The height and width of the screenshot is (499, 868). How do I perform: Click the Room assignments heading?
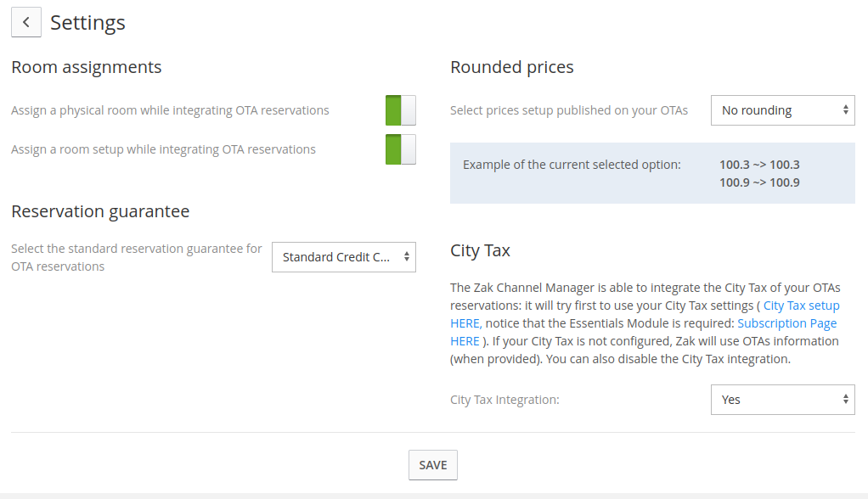[x=86, y=67]
